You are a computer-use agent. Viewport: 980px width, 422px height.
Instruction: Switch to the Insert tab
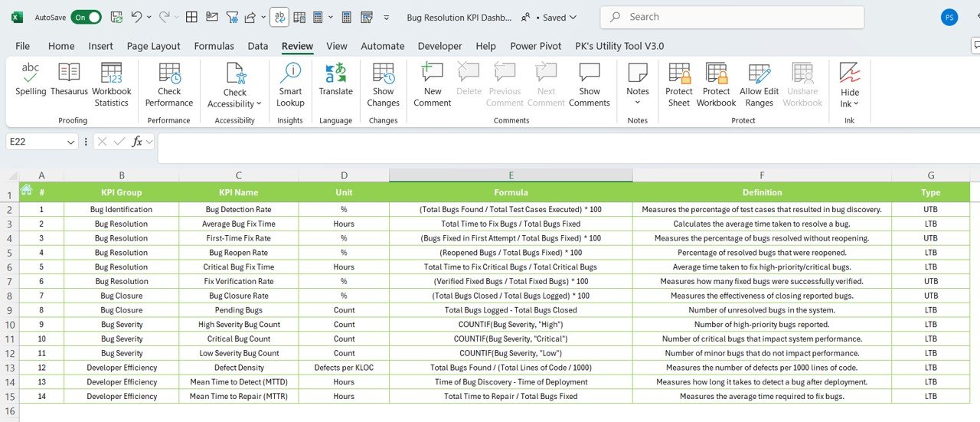pos(101,46)
